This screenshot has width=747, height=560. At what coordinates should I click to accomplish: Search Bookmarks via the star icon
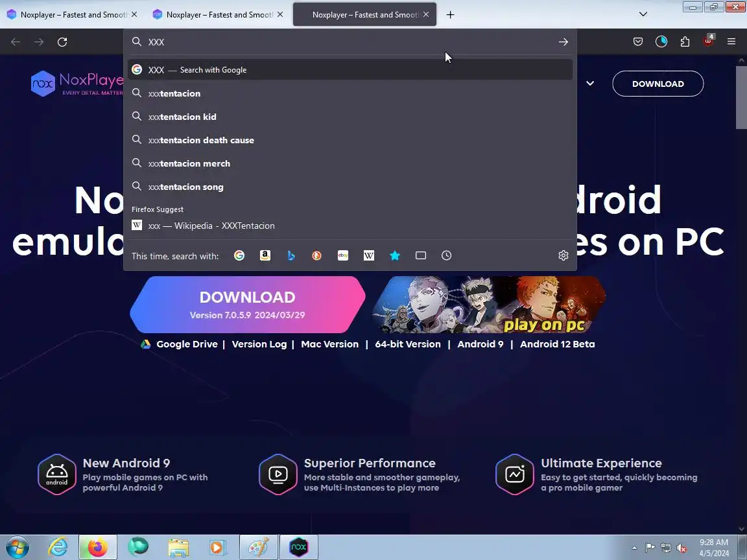pos(394,256)
